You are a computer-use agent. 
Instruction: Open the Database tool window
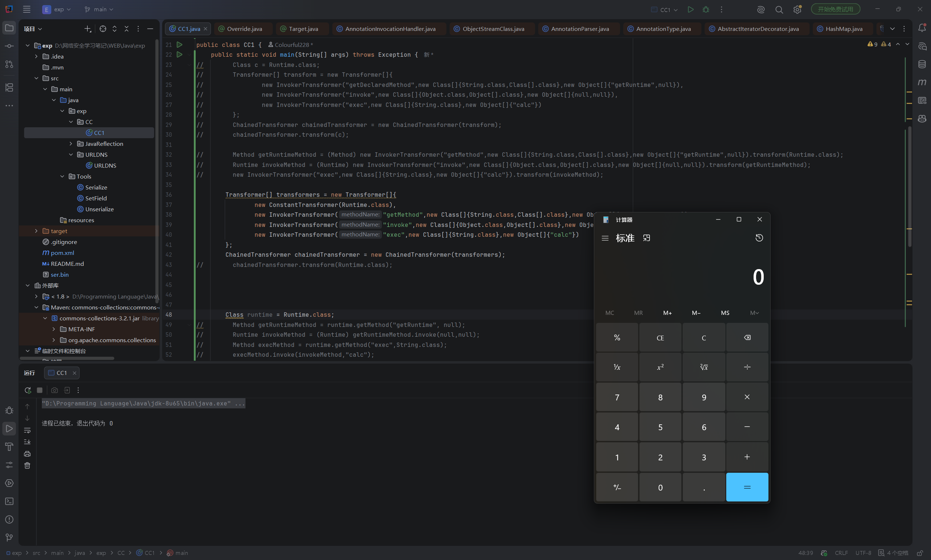pyautogui.click(x=922, y=64)
